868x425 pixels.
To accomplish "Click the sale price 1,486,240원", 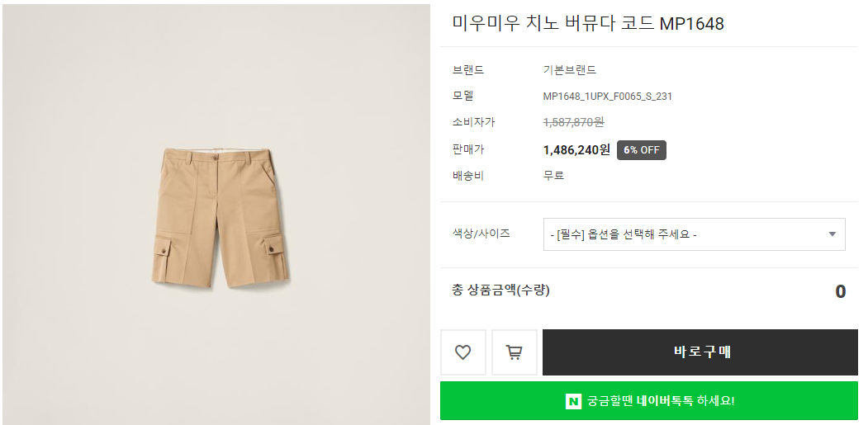I will coord(576,150).
